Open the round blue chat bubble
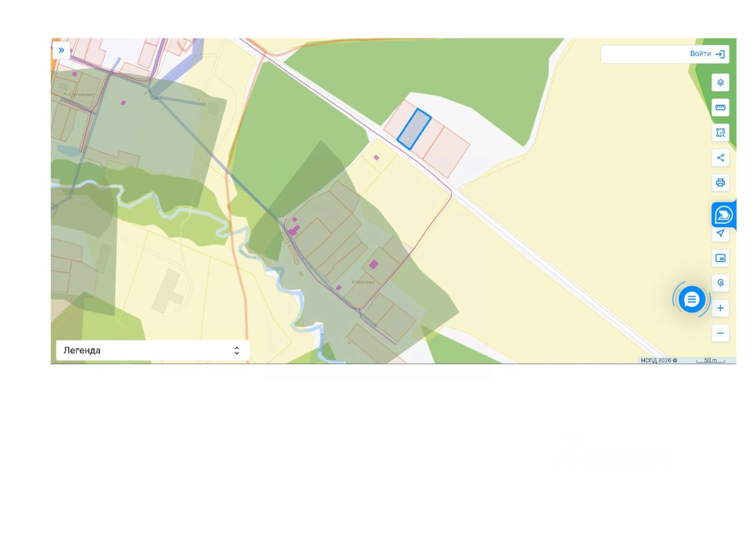 (x=692, y=300)
